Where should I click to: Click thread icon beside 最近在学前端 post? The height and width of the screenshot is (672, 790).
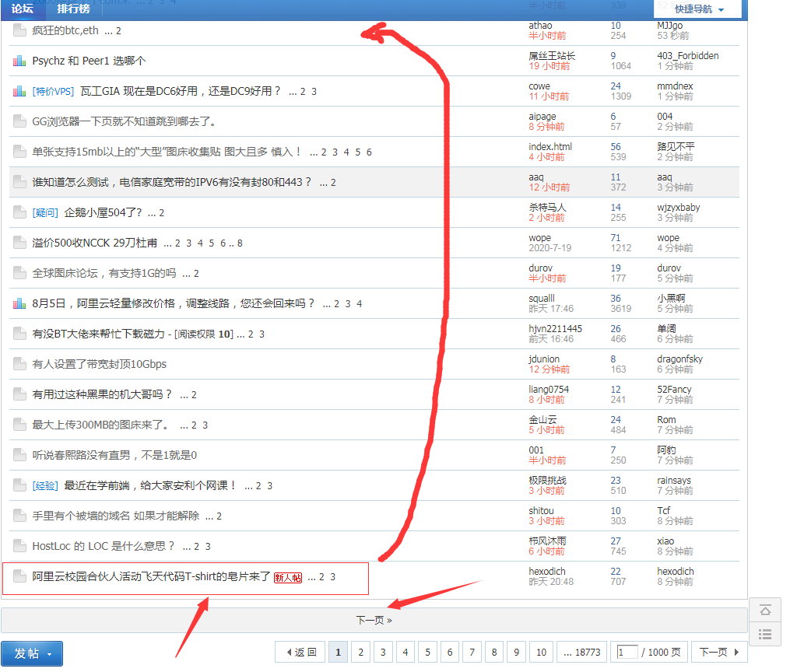click(19, 485)
